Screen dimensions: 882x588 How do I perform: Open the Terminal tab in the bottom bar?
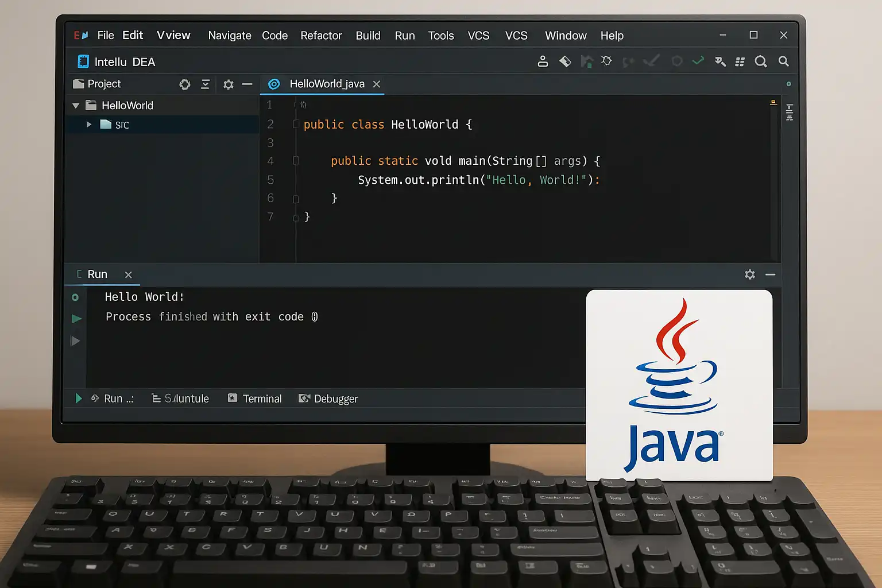[x=255, y=399]
